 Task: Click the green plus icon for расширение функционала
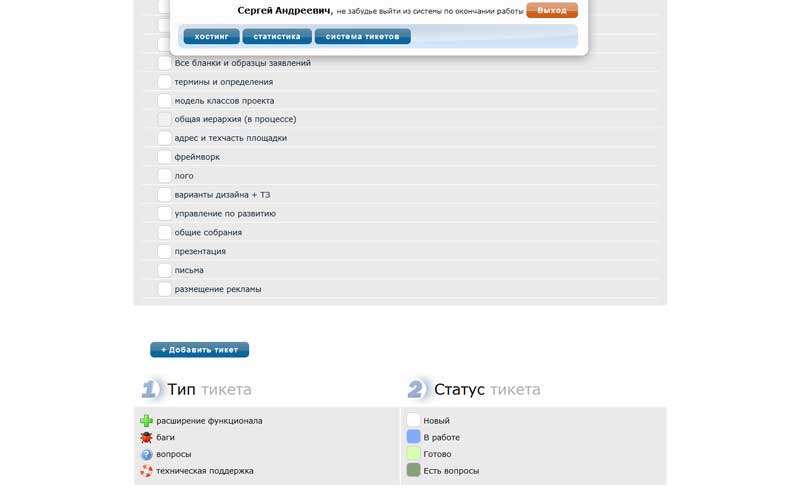(146, 421)
